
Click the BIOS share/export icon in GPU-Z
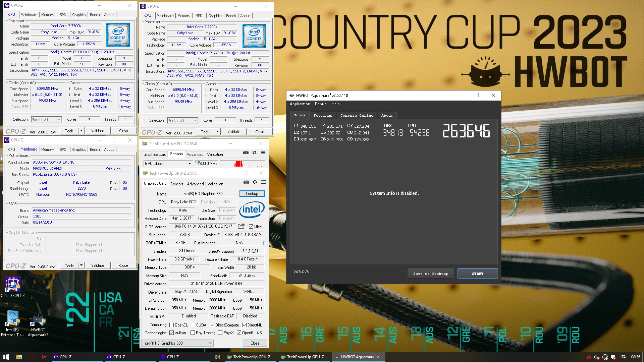click(x=241, y=226)
